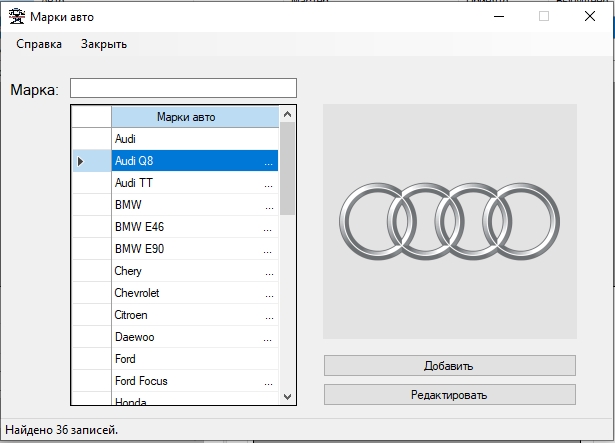Click the top-left select-all grid header cell
Screen dimensions: 615x443
pyautogui.click(x=92, y=117)
